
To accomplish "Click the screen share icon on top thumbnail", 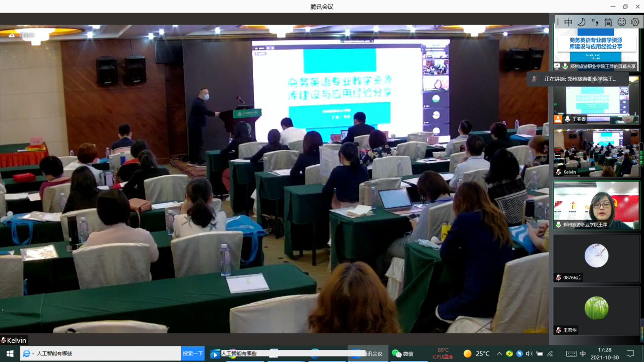I will pos(557,66).
